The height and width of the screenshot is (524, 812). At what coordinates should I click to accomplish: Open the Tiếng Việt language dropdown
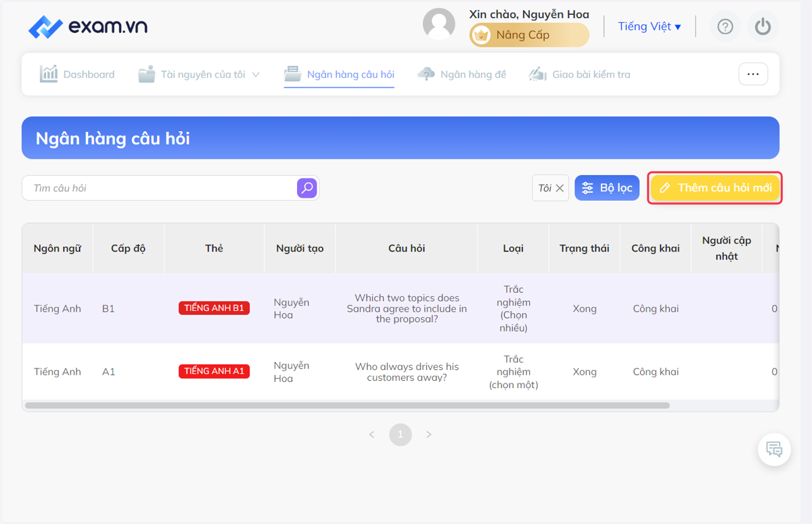[x=650, y=26]
